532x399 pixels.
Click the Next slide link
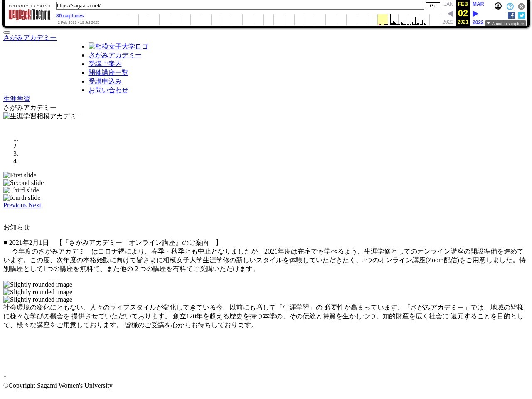[34, 205]
